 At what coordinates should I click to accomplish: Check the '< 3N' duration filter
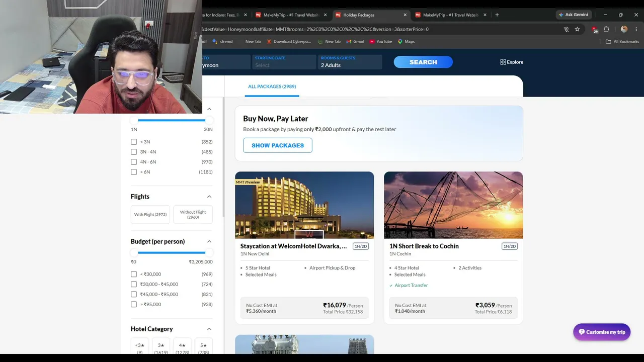pos(134,142)
